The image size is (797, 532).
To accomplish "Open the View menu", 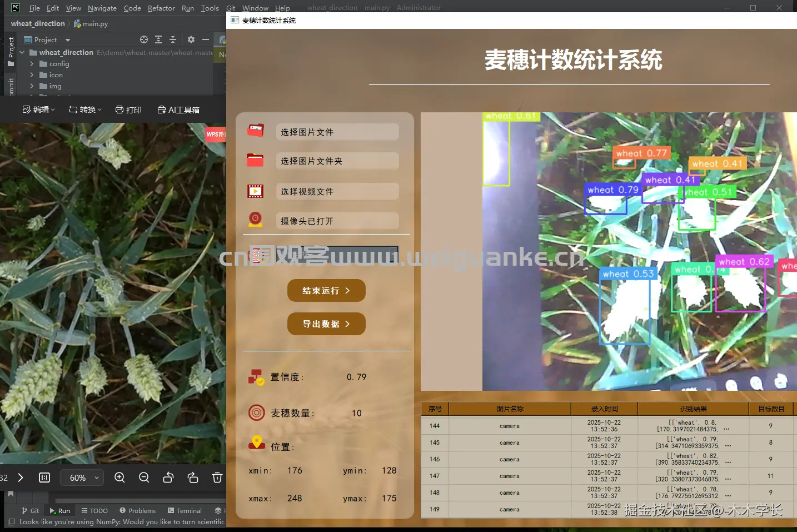I will point(73,8).
